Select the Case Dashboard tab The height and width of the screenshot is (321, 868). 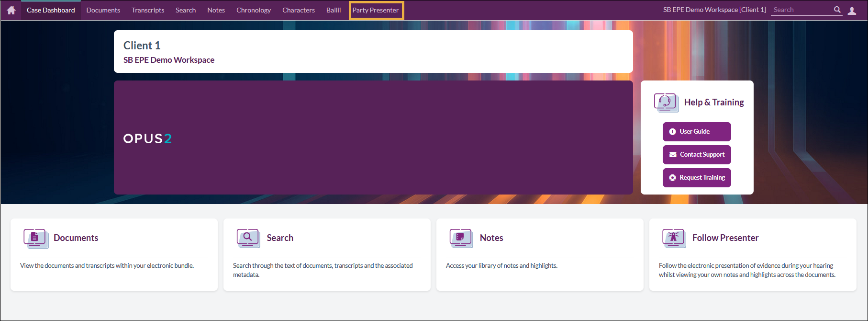[x=51, y=10]
